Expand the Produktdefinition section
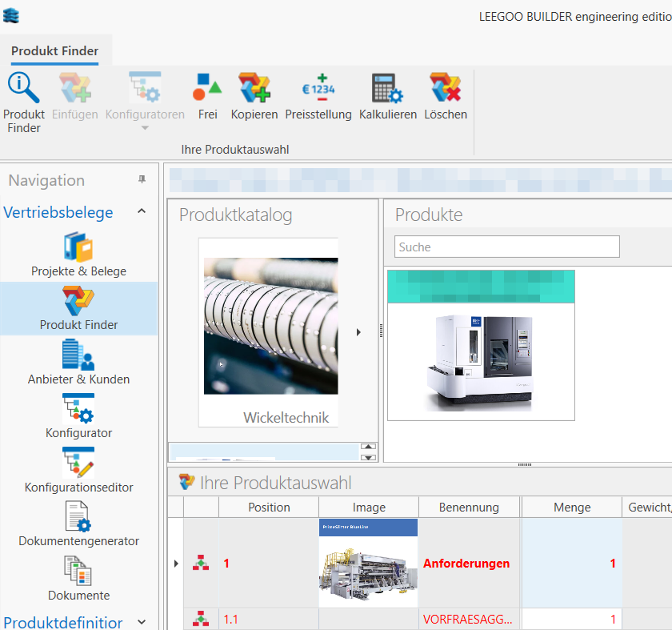The height and width of the screenshot is (630, 672). point(142,622)
